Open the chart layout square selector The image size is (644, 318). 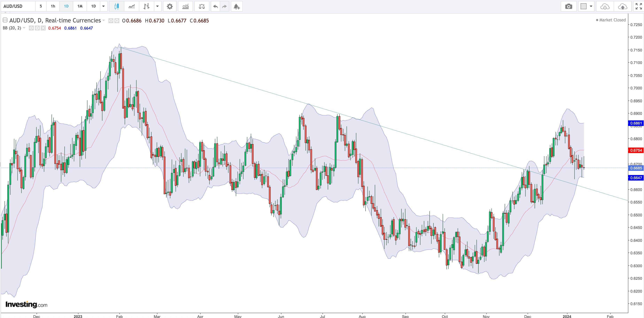[584, 6]
